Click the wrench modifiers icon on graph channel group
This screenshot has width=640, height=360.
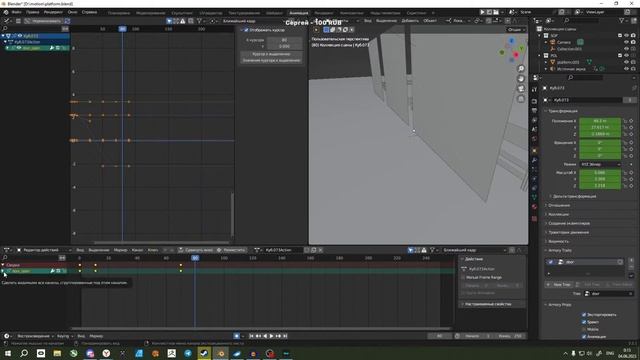tap(52, 48)
